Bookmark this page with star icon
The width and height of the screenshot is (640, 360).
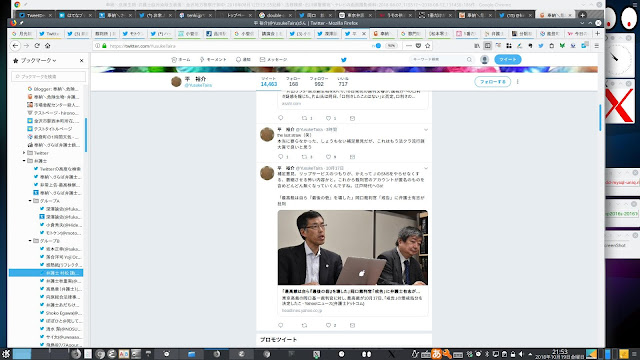(428, 46)
